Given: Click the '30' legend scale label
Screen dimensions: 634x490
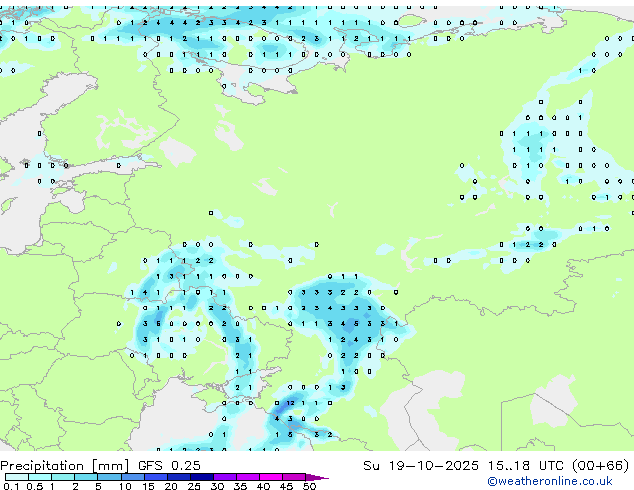Looking at the screenshot, I should (217, 486).
